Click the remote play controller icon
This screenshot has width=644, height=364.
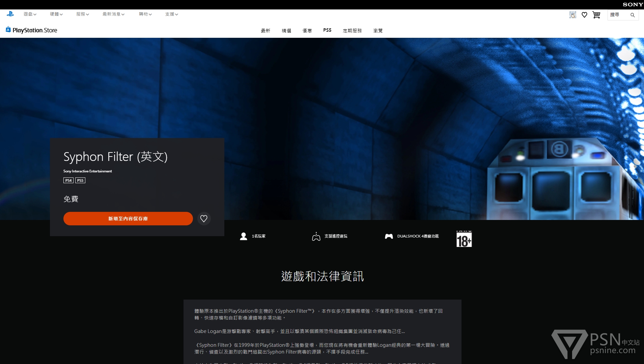coord(316,236)
